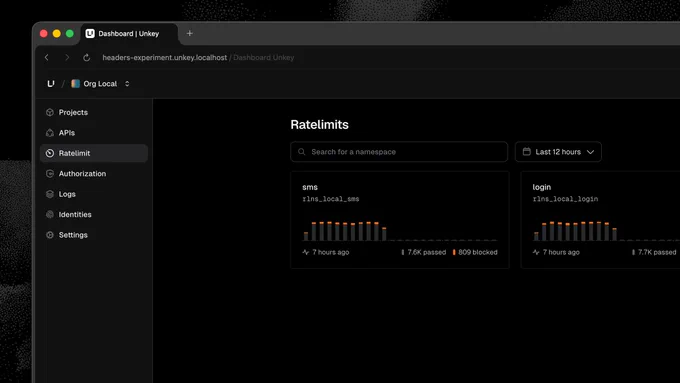
Task: Click the Unkey favicon on the tab
Action: (x=90, y=33)
